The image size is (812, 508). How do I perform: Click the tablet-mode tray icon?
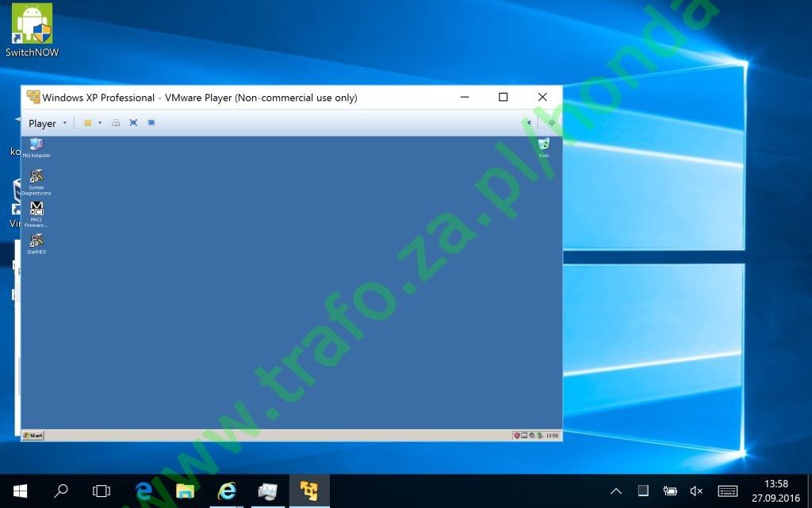coord(642,491)
